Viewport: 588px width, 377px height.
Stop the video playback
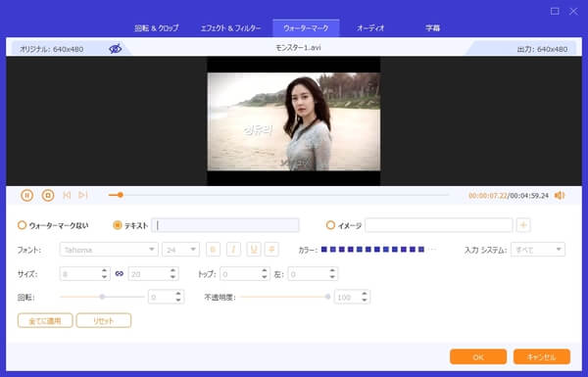point(48,195)
